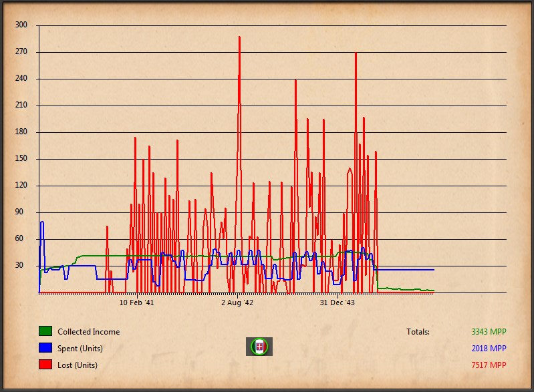Click the 10 Feb '41 date label

(136, 303)
